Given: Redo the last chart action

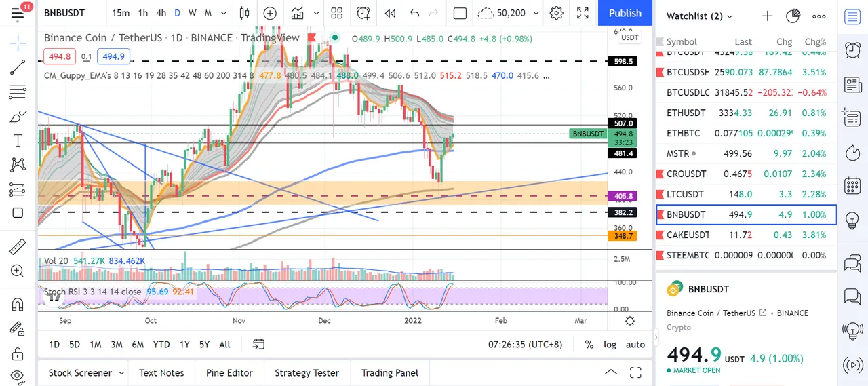Looking at the screenshot, I should pos(434,13).
